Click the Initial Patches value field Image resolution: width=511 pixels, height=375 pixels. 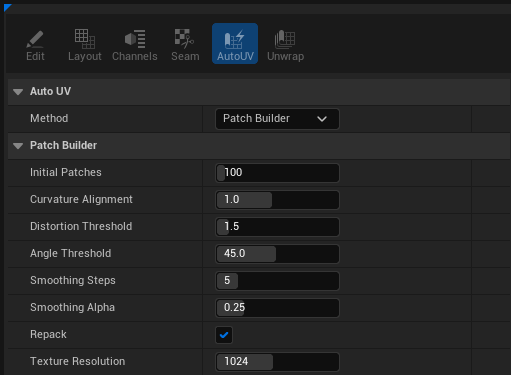click(277, 173)
